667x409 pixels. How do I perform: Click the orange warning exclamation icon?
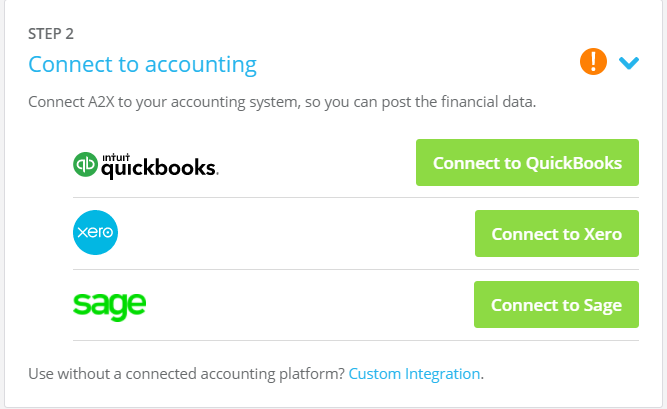click(593, 63)
